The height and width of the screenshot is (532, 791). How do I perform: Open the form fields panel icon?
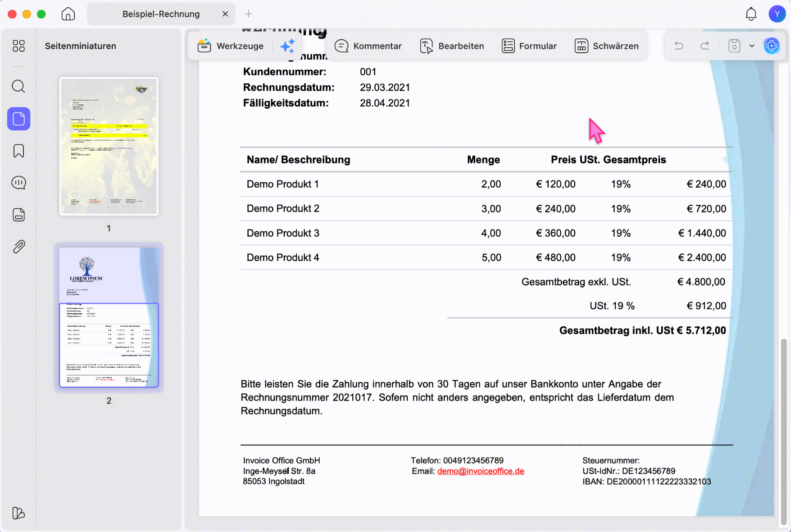[x=18, y=215]
